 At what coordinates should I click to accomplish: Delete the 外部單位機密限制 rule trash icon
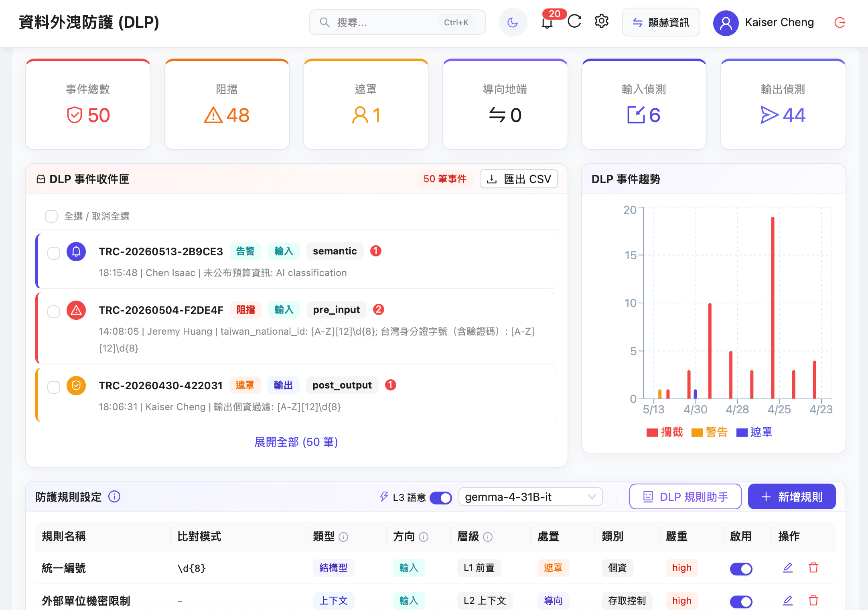pos(813,601)
